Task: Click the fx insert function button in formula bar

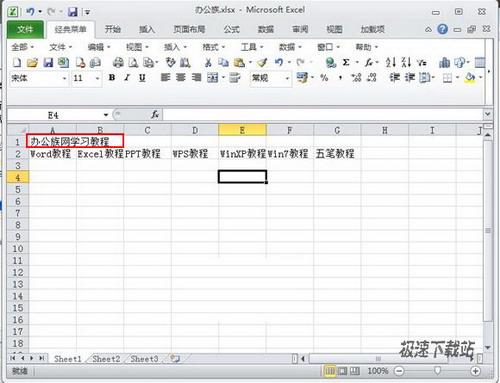Action: coord(155,115)
